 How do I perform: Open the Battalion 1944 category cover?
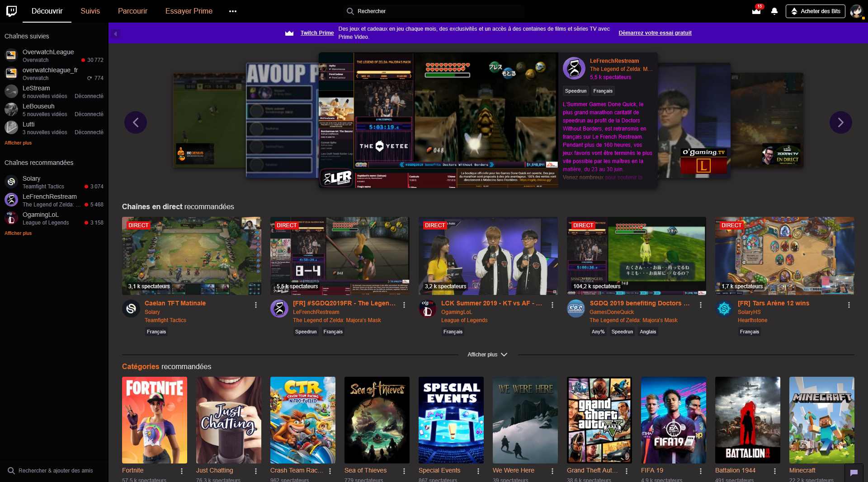click(x=748, y=420)
